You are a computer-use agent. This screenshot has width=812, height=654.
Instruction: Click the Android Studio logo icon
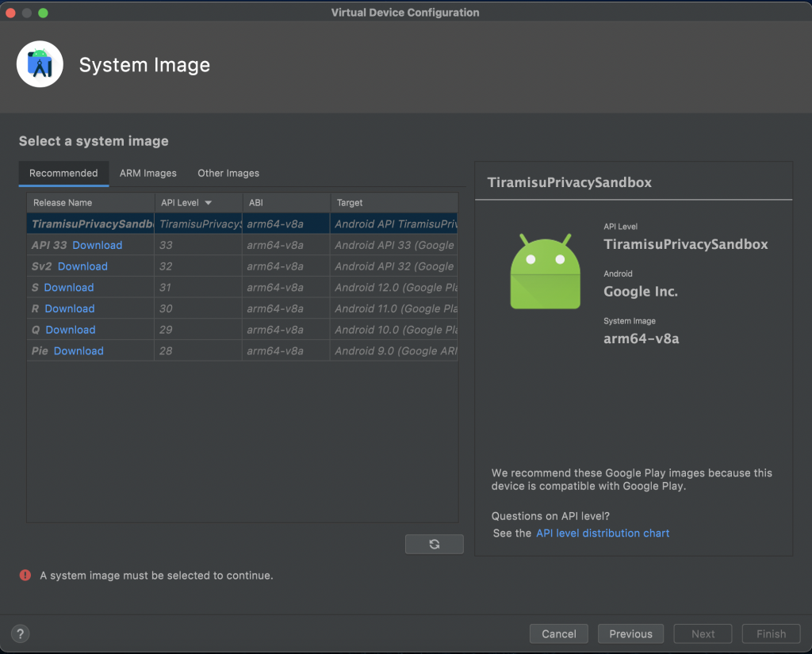click(x=40, y=64)
